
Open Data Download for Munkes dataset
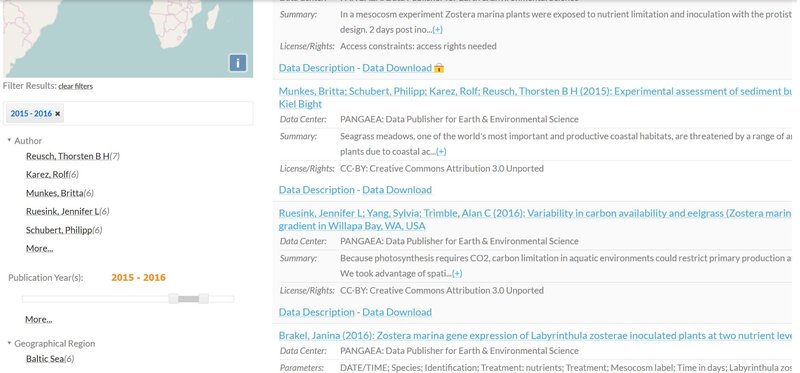397,190
